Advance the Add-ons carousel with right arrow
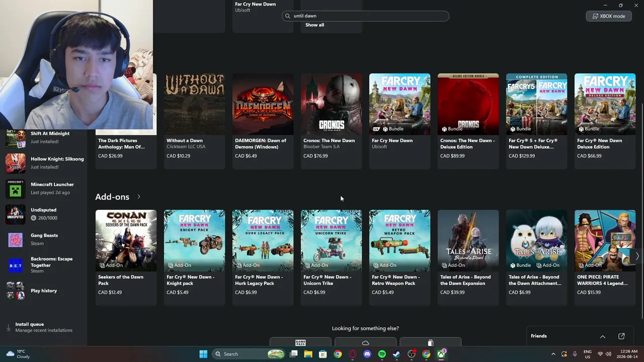The image size is (644, 362). click(637, 256)
